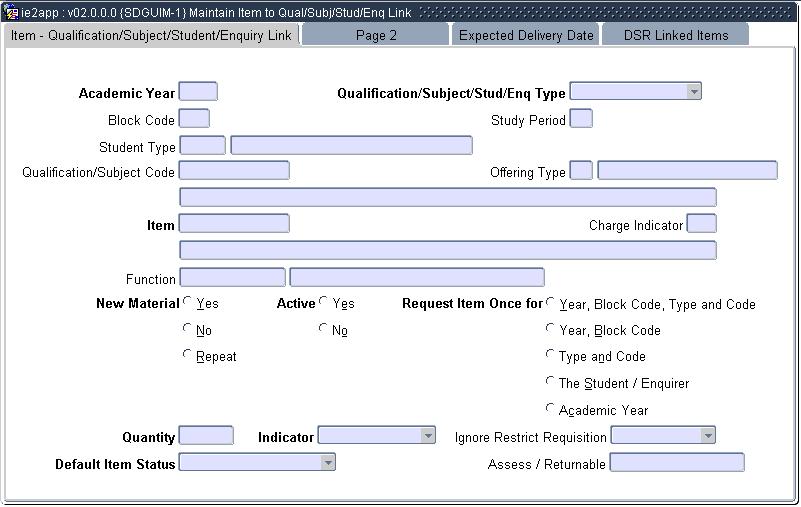The width and height of the screenshot is (801, 507).
Task: Click the Qualification/Subject Code input box
Action: coord(234,171)
